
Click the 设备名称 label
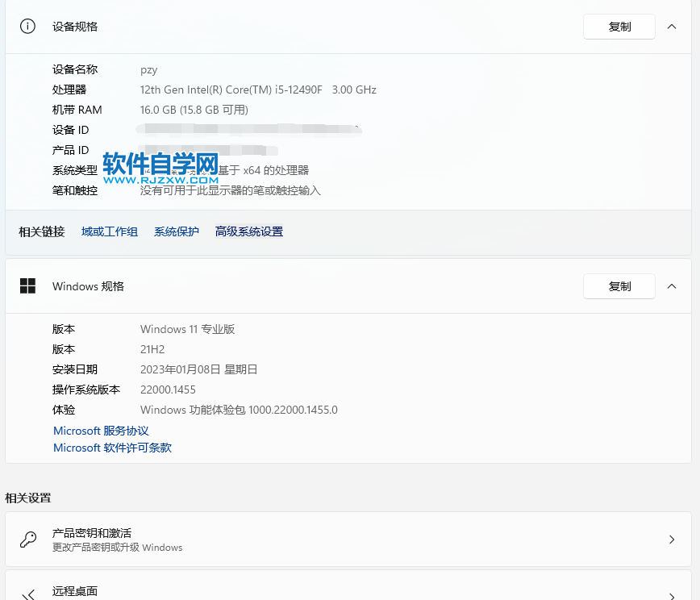point(75,69)
